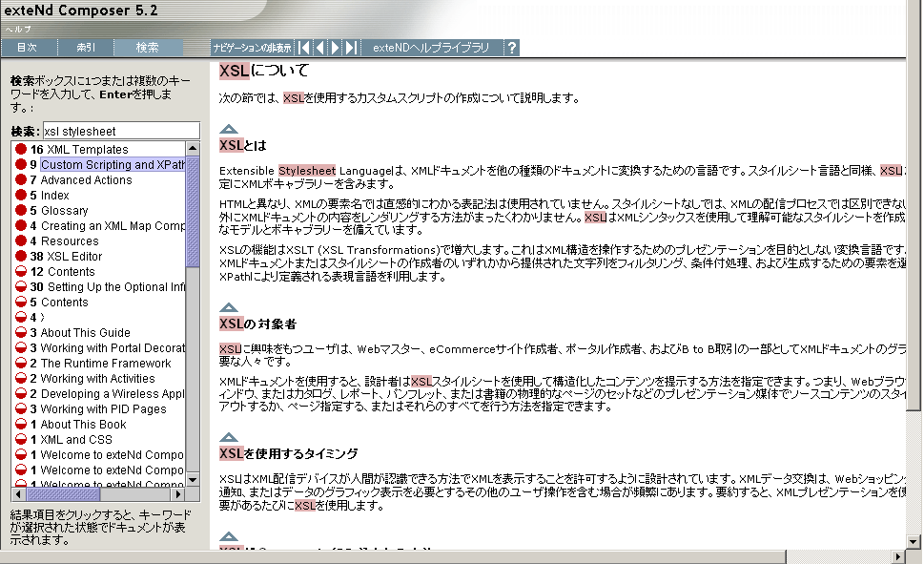Click results list vertical scrollbar thumb
Screen dimensions: 924x564
click(193, 211)
